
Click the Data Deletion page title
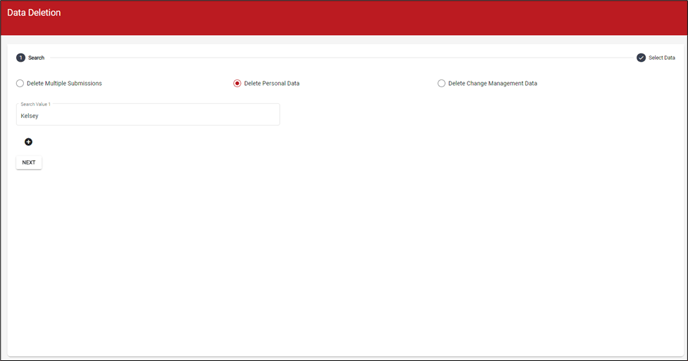[x=34, y=13]
